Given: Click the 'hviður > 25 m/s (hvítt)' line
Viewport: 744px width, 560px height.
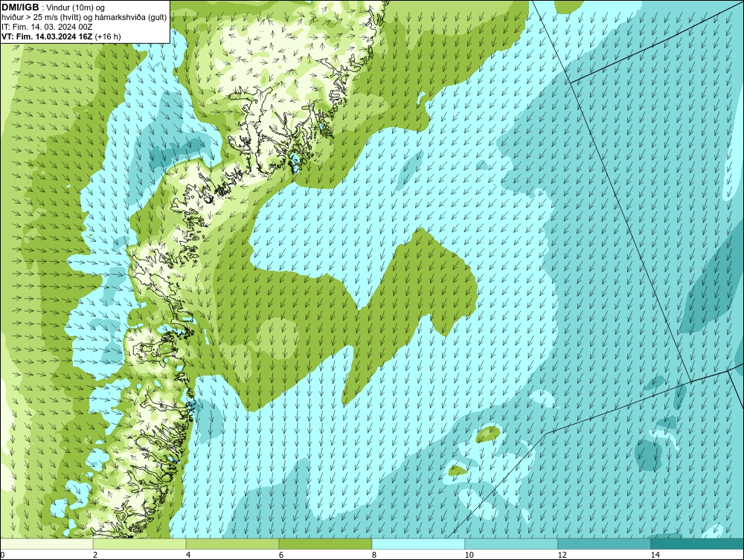Looking at the screenshot, I should coord(84,18).
